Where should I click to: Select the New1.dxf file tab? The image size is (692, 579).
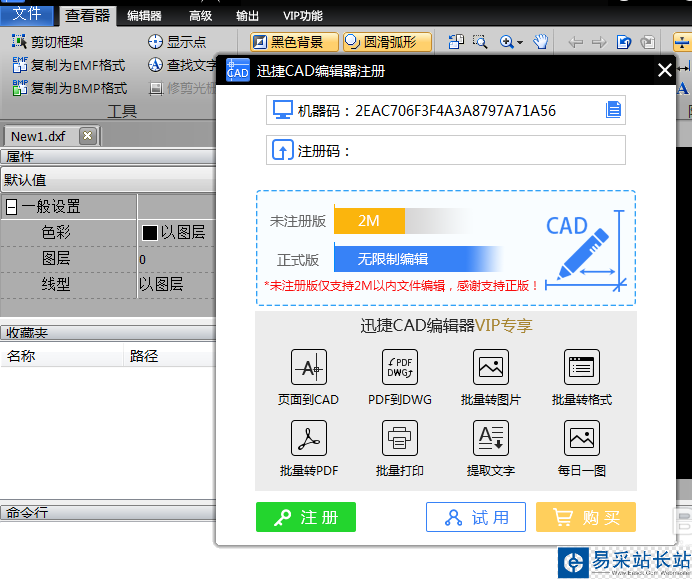(38, 136)
